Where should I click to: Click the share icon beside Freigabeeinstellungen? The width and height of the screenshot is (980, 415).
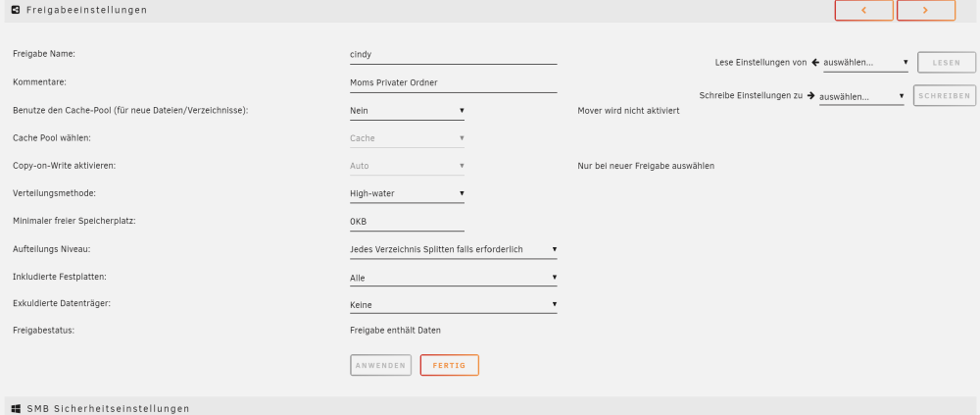[16, 10]
